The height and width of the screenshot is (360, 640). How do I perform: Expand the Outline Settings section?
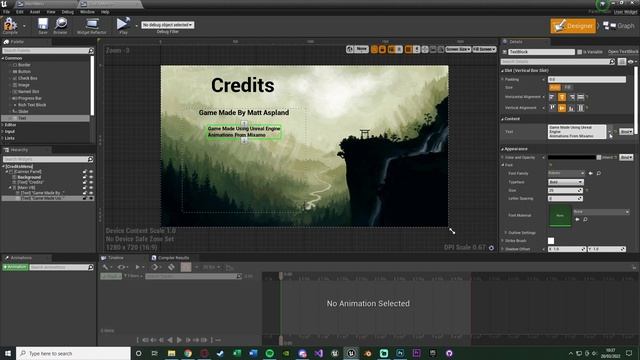point(506,233)
